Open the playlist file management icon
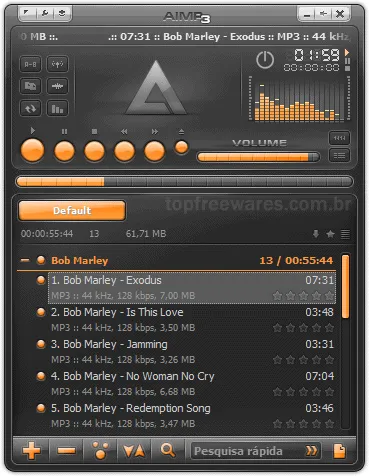This screenshot has height=476, width=369. [x=339, y=451]
